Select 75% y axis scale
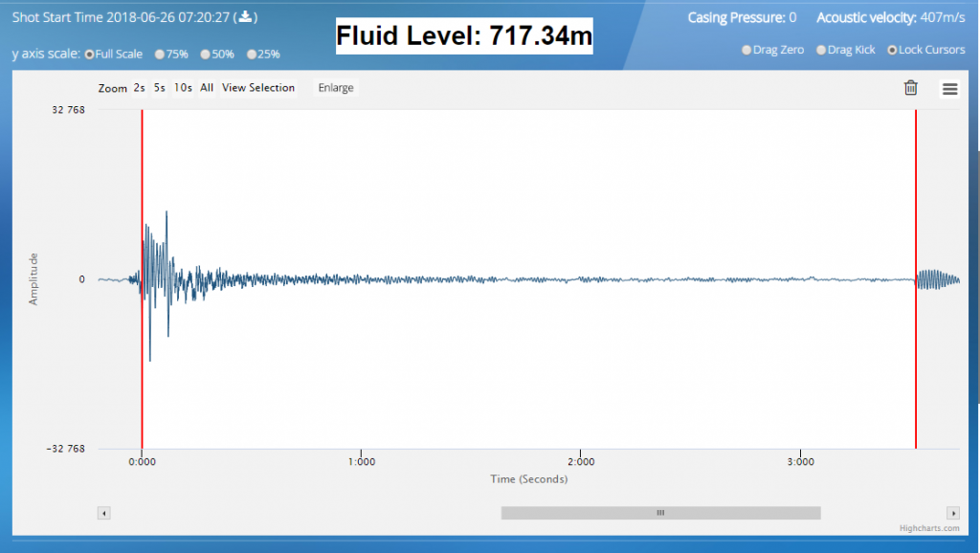Screen dimensions: 980x553 [x=160, y=55]
